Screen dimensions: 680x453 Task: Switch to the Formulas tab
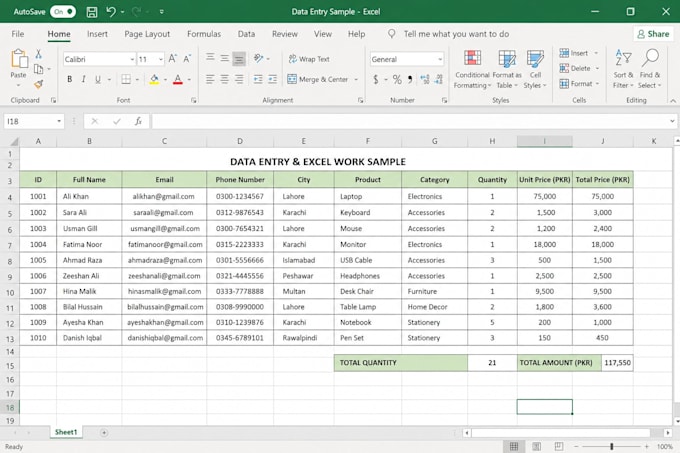(x=204, y=34)
